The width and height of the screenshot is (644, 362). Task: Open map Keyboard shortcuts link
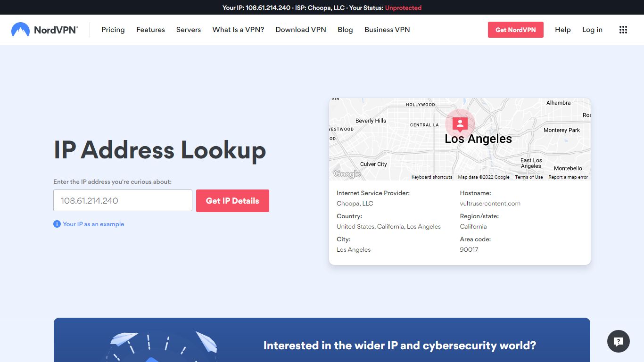point(432,177)
